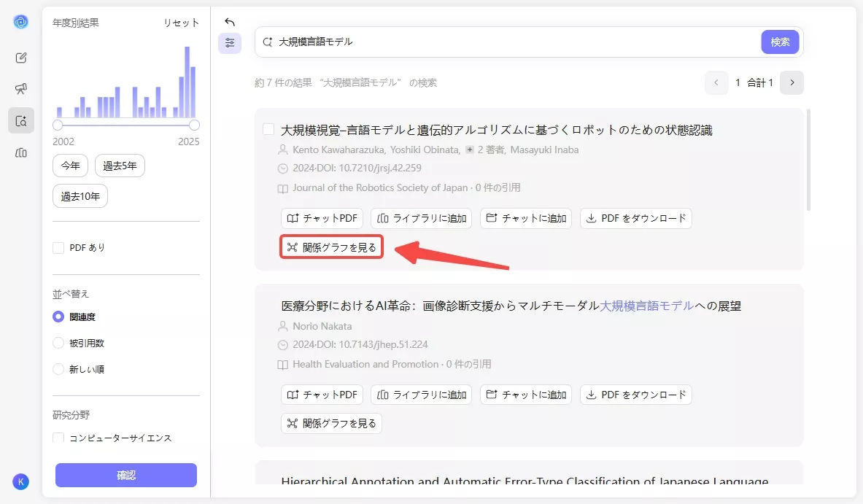This screenshot has height=504, width=863.
Task: Select the checkbox on the robot paper result
Action: (x=268, y=129)
